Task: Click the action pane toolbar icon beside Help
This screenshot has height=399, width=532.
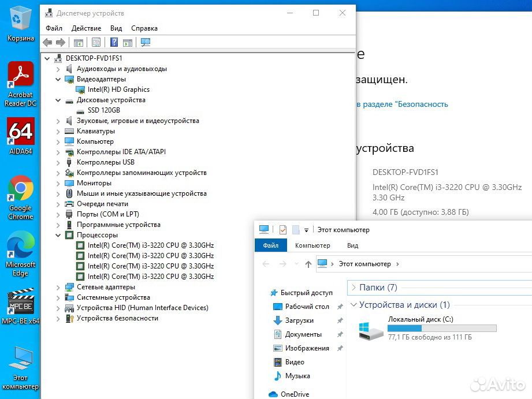Action: coord(128,42)
